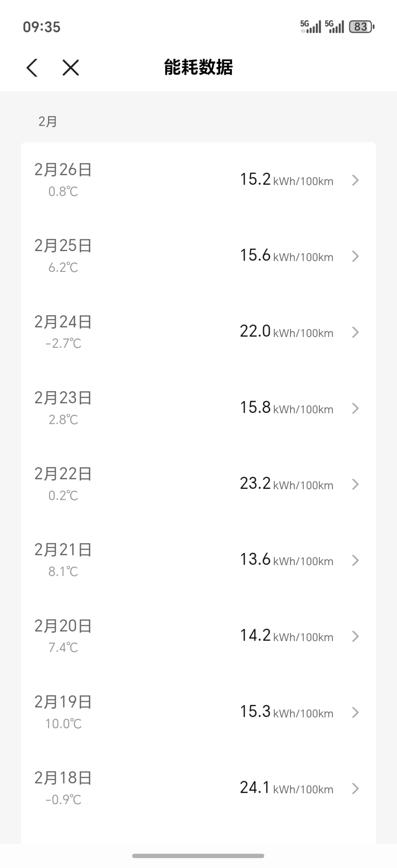Tap the bottom home gesture bar
Screen dimensions: 397x868
[x=198, y=856]
